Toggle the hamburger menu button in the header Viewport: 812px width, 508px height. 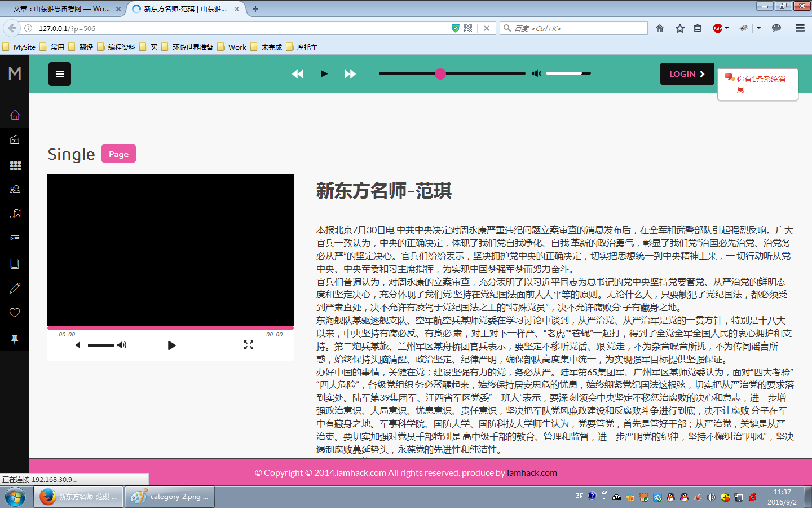click(60, 74)
